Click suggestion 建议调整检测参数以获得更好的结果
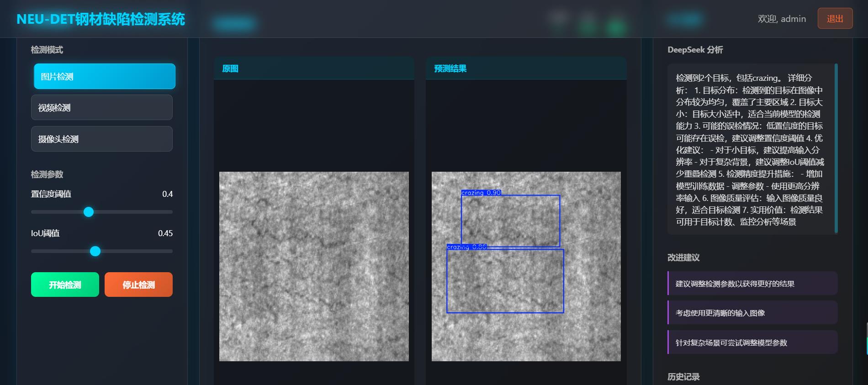 pyautogui.click(x=752, y=284)
